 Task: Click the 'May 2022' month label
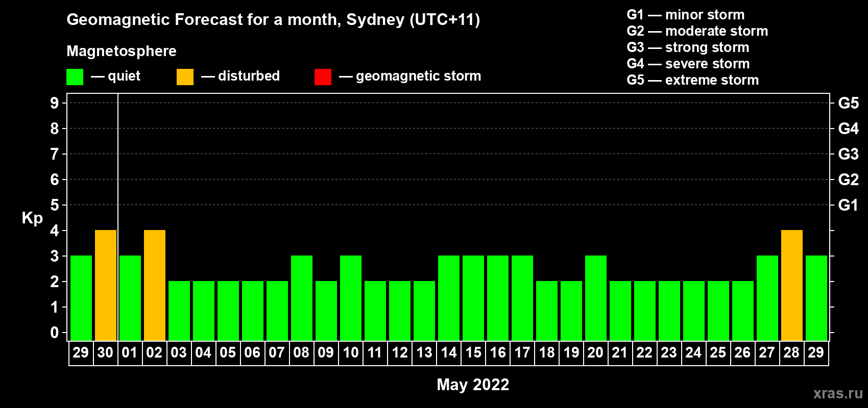(473, 385)
